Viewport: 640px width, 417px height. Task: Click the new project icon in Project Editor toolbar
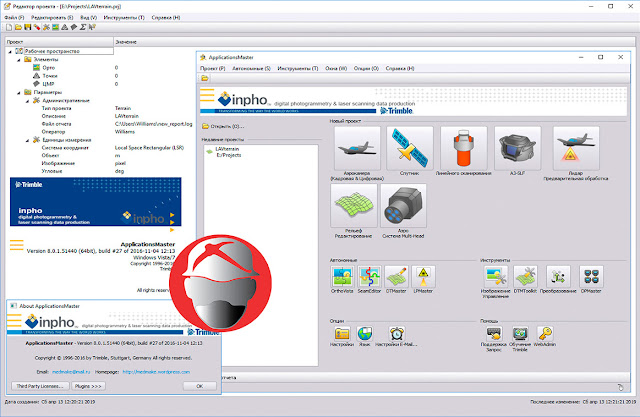pos(9,27)
